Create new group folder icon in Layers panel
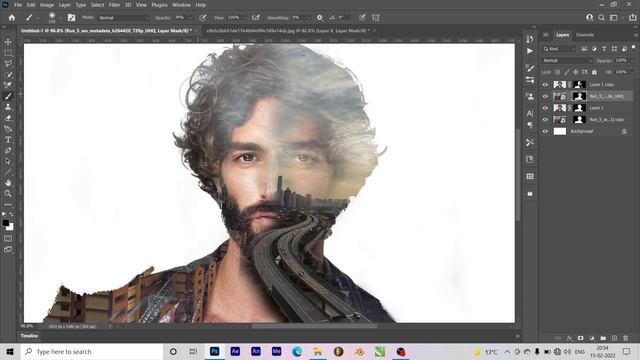The width and height of the screenshot is (640, 360). point(603,338)
